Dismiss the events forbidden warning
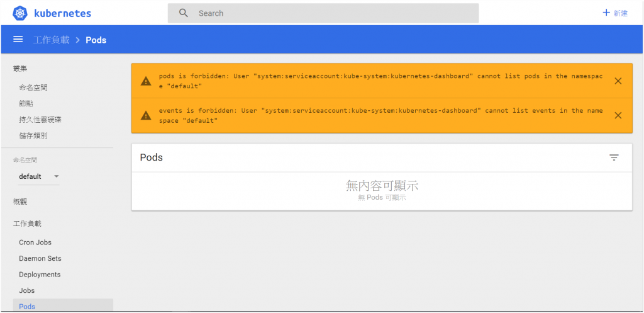The height and width of the screenshot is (313, 644). pos(618,116)
